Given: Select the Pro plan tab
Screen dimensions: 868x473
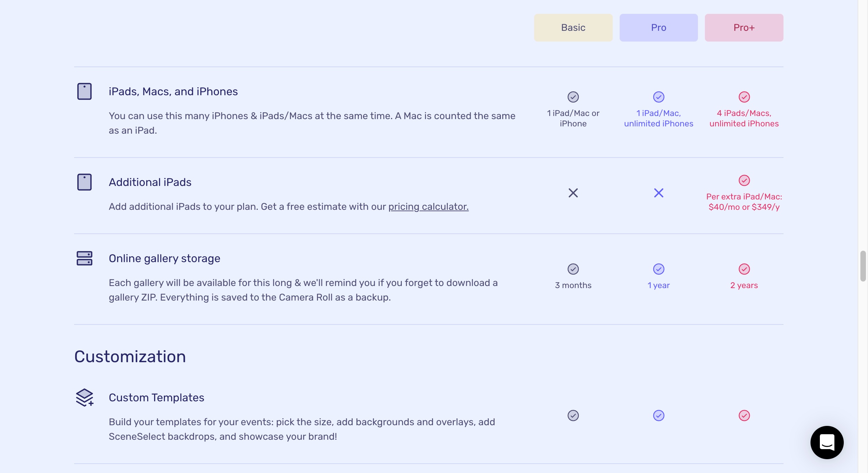Looking at the screenshot, I should [x=658, y=28].
